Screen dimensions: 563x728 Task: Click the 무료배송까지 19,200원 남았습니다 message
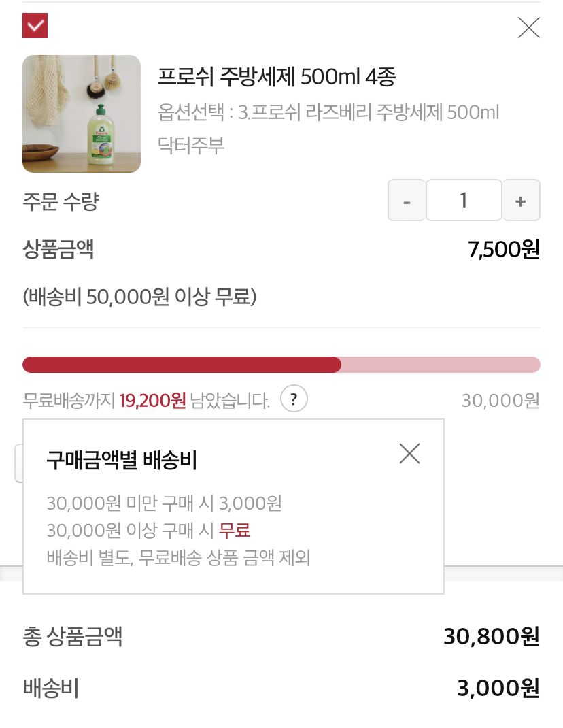pyautogui.click(x=146, y=400)
